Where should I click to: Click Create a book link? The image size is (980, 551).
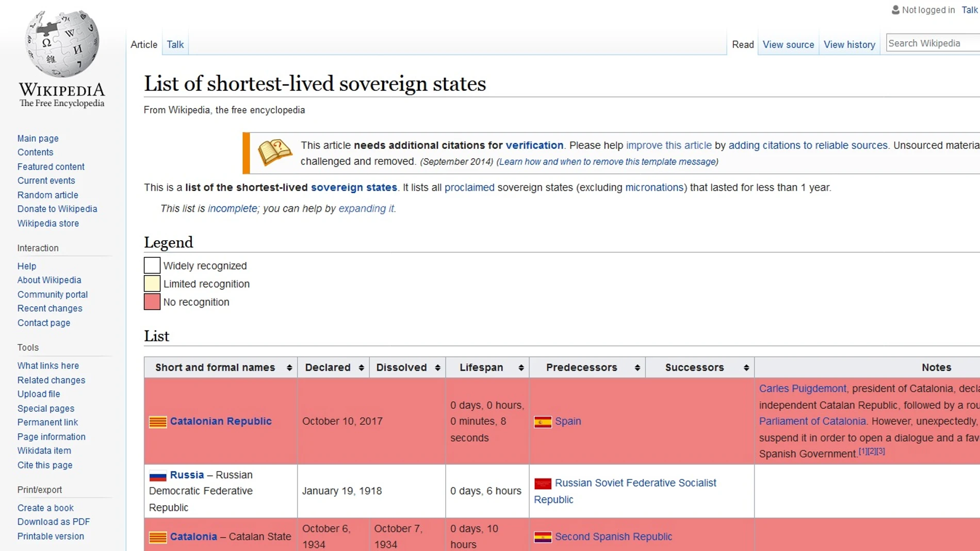[x=45, y=508]
